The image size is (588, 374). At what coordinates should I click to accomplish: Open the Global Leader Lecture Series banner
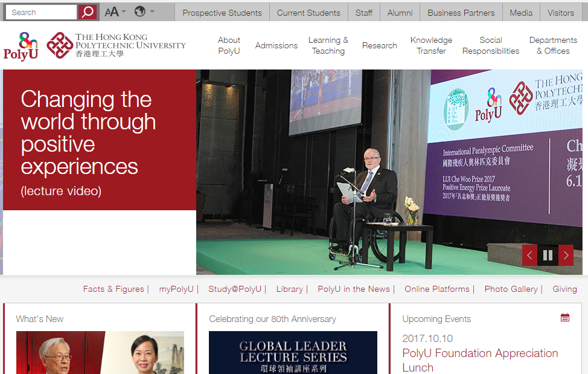click(x=293, y=352)
